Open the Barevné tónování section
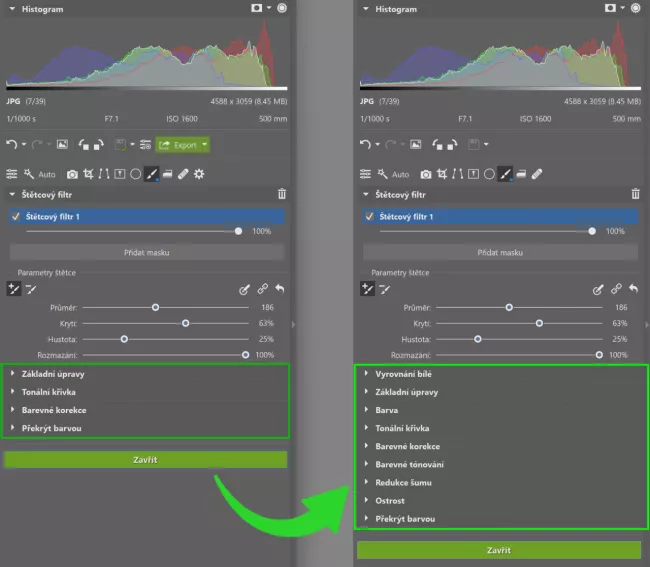Viewport: 650px width, 567px height. coord(410,464)
